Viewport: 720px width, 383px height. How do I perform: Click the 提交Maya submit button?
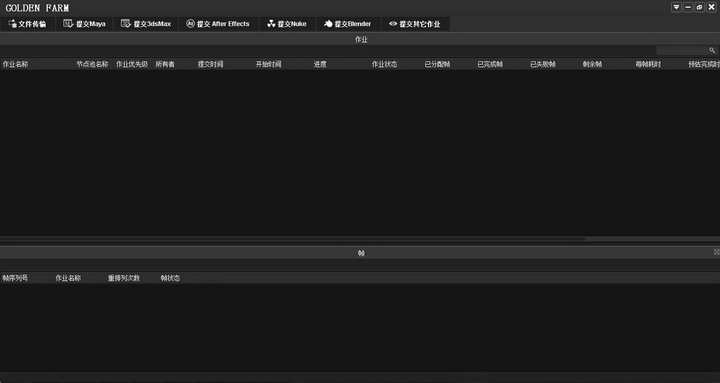click(84, 24)
